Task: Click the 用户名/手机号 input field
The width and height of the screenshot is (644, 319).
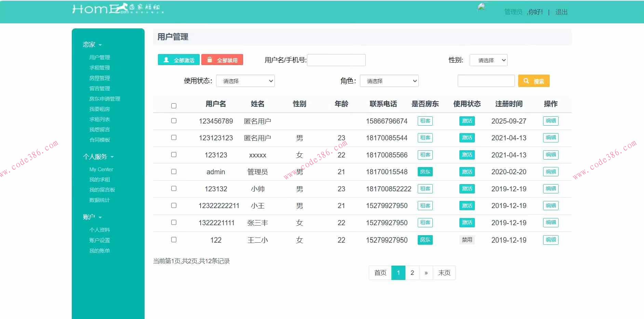Action: (x=336, y=60)
